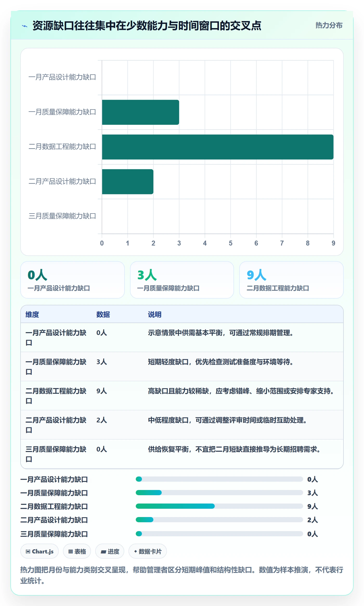Screen dimensions: 364x606
Task: Click progress bar for 一月产品设计能力缺口
Action: 219,479
